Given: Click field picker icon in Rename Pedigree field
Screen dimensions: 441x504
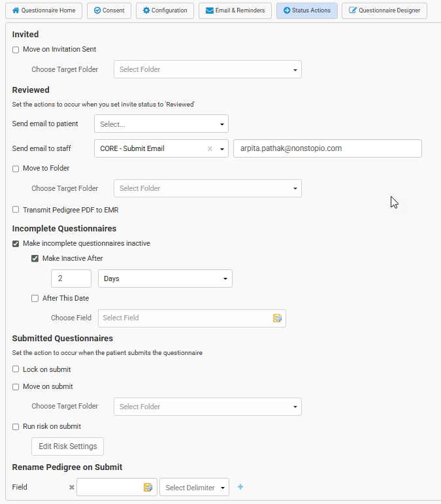Looking at the screenshot, I should click(148, 488).
